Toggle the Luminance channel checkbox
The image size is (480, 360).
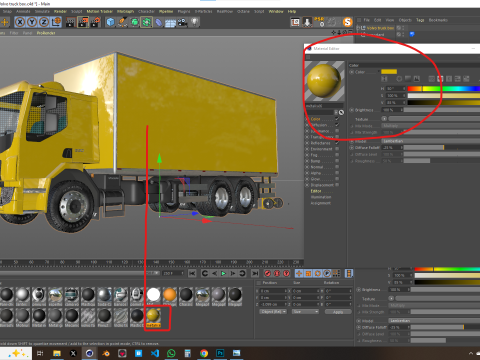[x=337, y=131]
